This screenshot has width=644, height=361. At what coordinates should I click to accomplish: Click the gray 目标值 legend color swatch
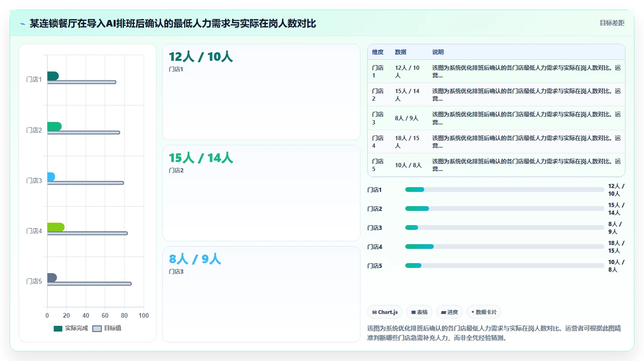coord(97,328)
